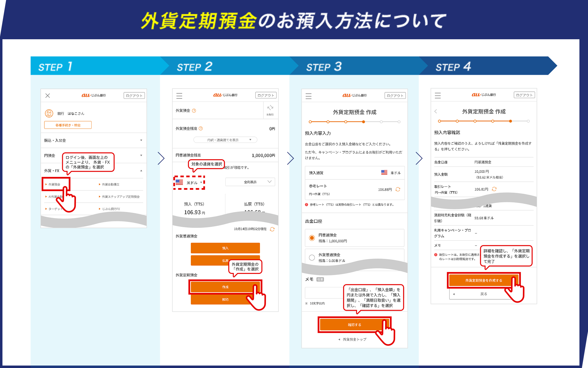Select 外貨預金 menu item
Screen dimensions: 588x368
[x=54, y=184]
